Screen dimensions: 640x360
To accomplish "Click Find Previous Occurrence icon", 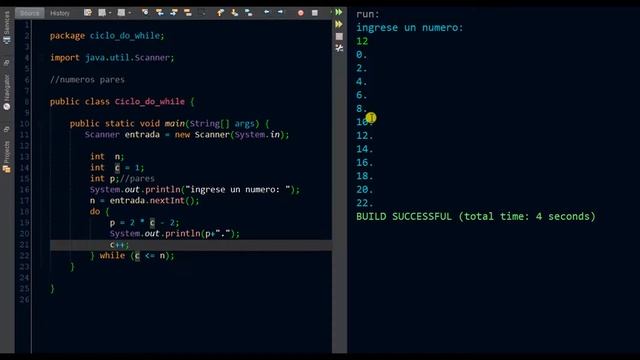I will (x=160, y=13).
